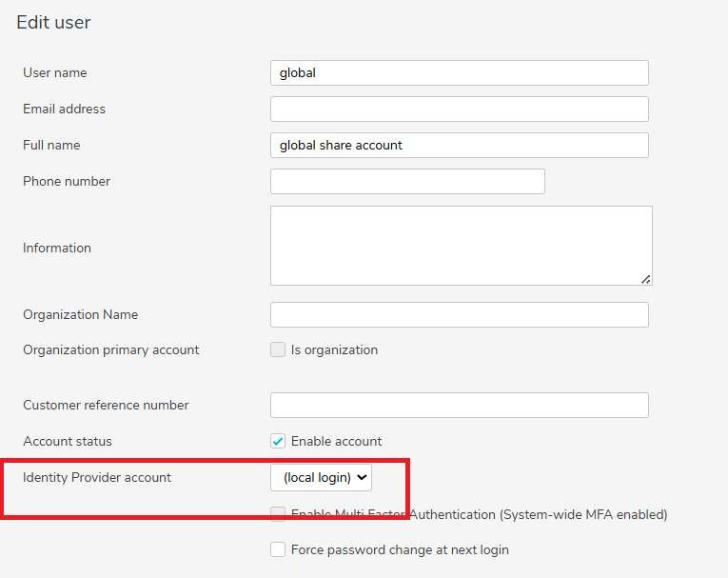The width and height of the screenshot is (728, 578).
Task: Focus the Organization Name field
Action: tap(459, 315)
